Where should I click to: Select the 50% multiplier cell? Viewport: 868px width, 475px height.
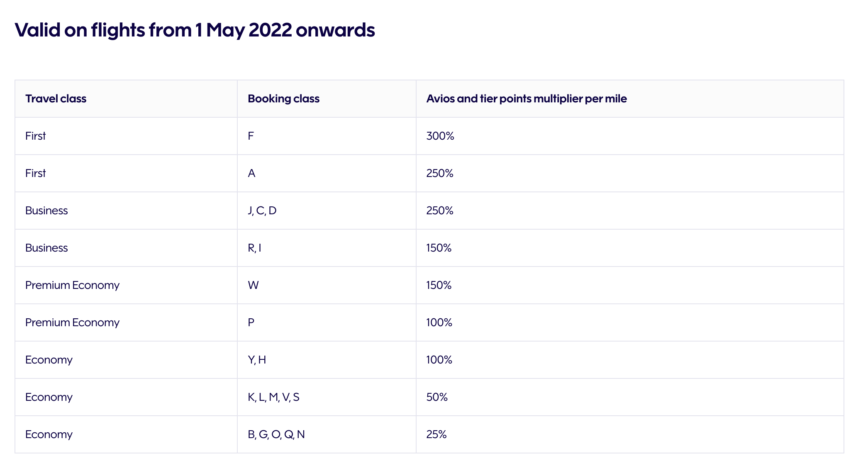pos(630,397)
